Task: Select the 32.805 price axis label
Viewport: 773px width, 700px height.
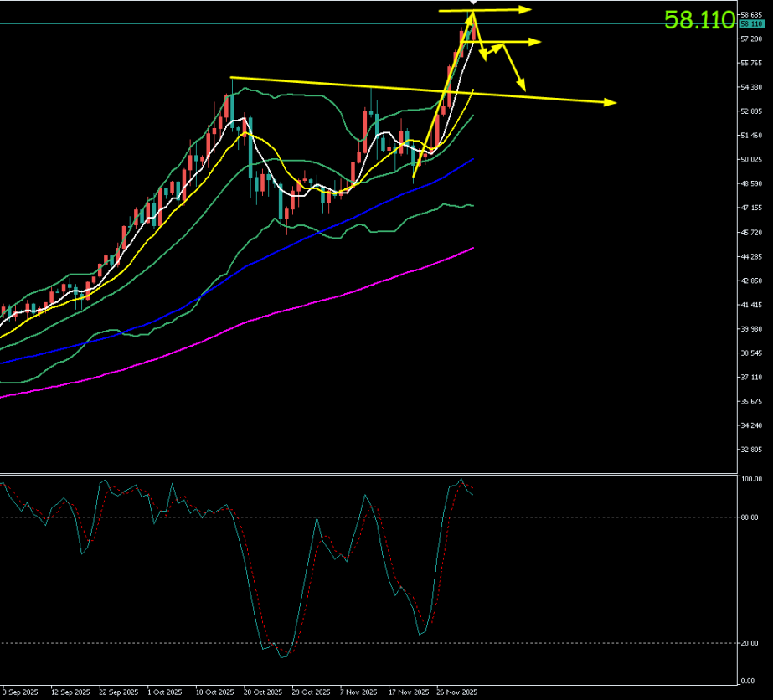Action: pyautogui.click(x=751, y=450)
